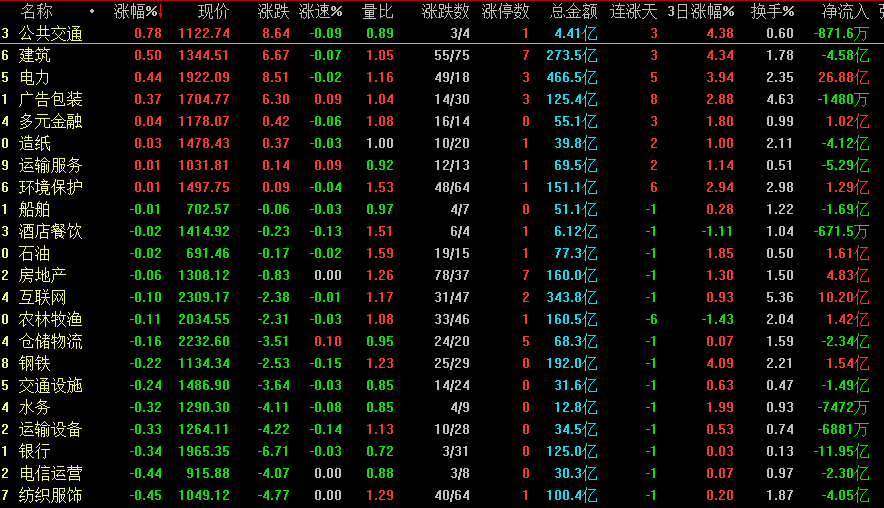Select the 房地产 sector row
Image resolution: width=884 pixels, height=508 pixels.
tap(442, 275)
